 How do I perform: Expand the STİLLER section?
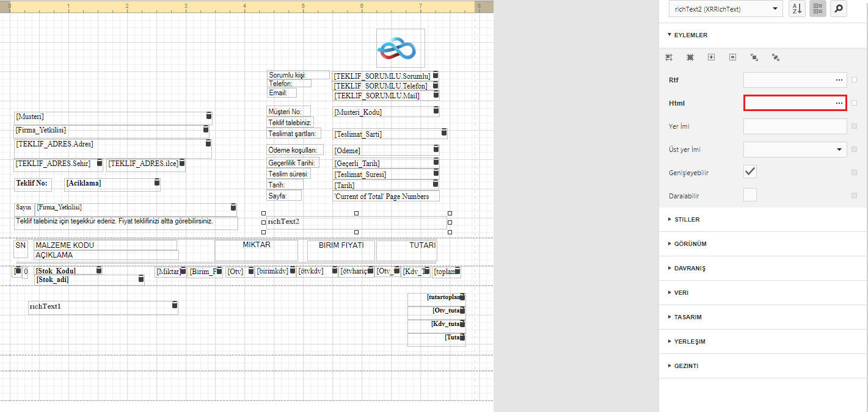(687, 219)
